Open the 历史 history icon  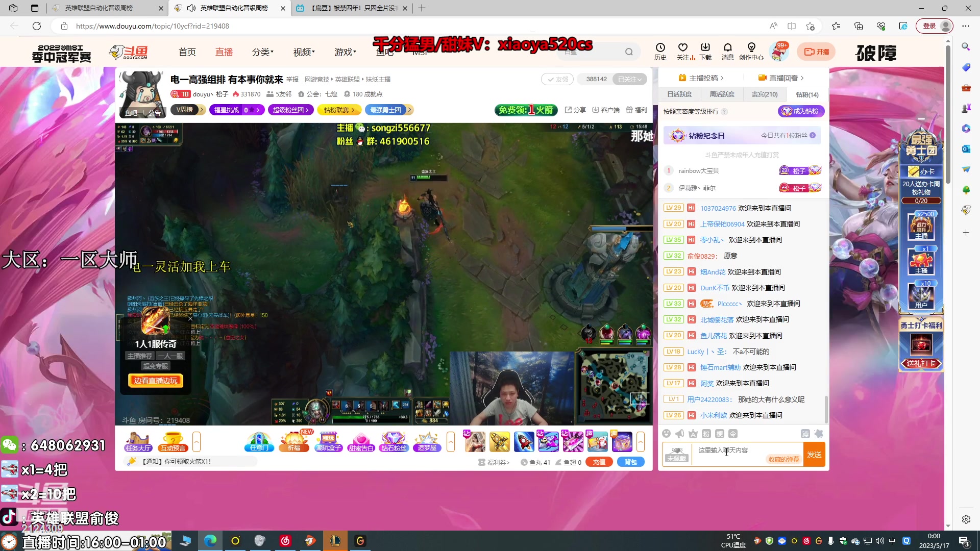click(660, 51)
